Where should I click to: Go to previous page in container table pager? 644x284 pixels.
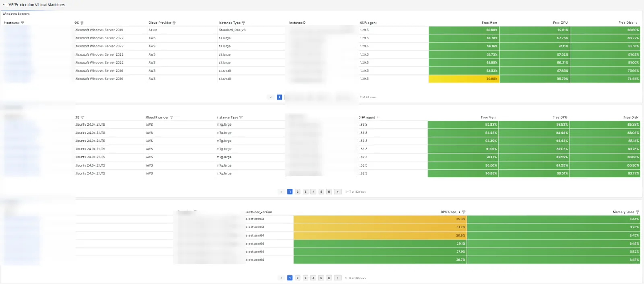tap(281, 278)
